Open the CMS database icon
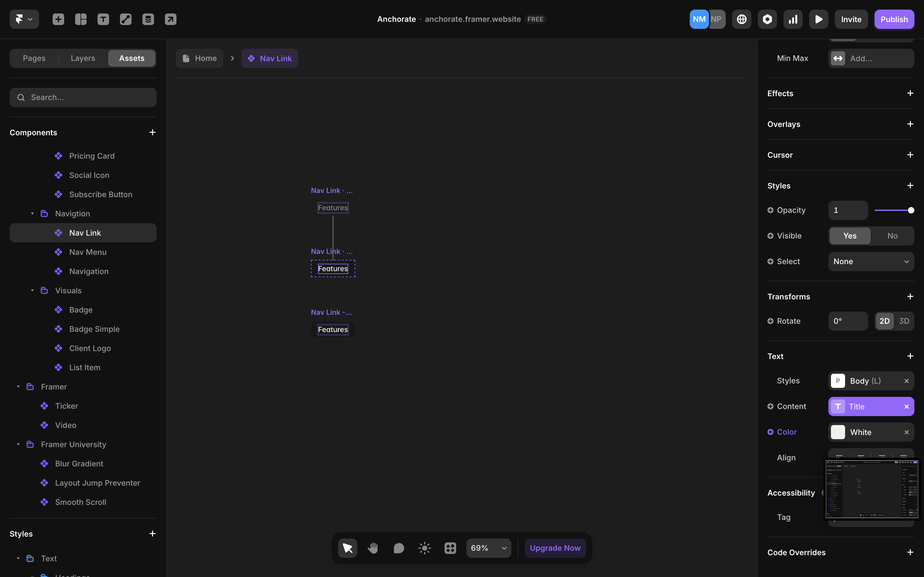This screenshot has width=924, height=577. [x=148, y=19]
